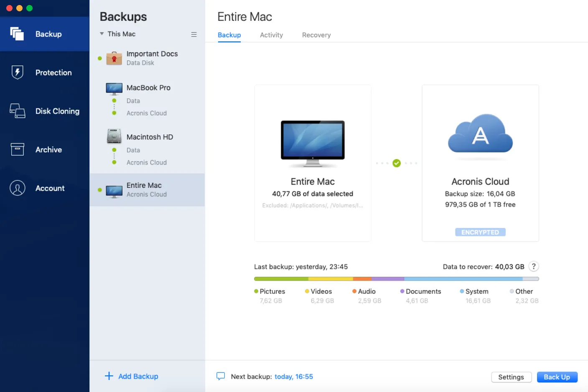The width and height of the screenshot is (588, 392).
Task: Select the Disk Cloning tool
Action: [45, 111]
